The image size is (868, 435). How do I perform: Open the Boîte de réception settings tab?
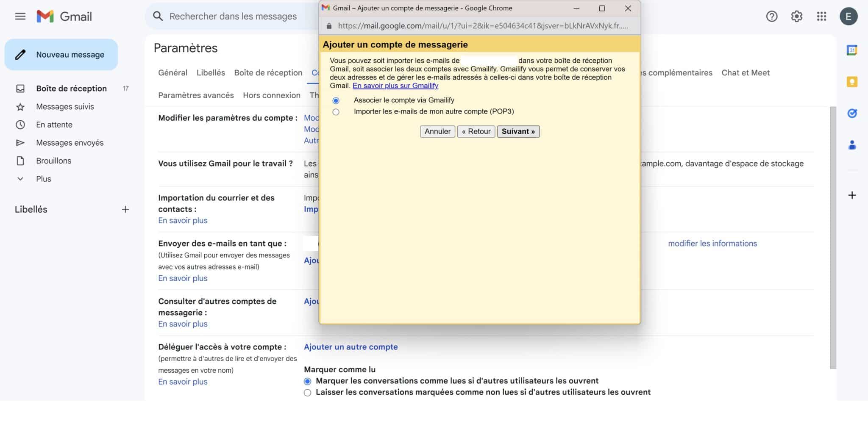tap(268, 72)
